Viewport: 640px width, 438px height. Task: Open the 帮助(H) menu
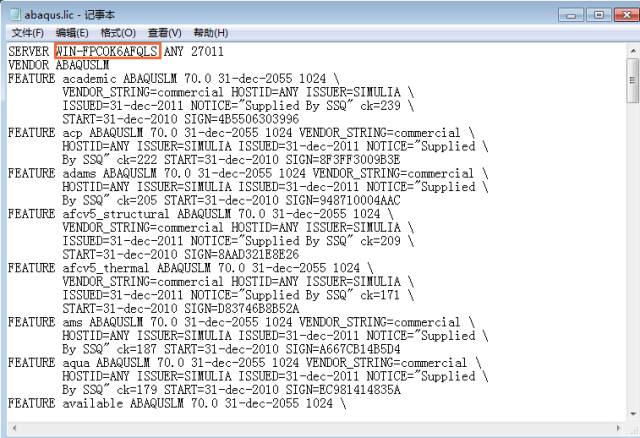coord(211,33)
